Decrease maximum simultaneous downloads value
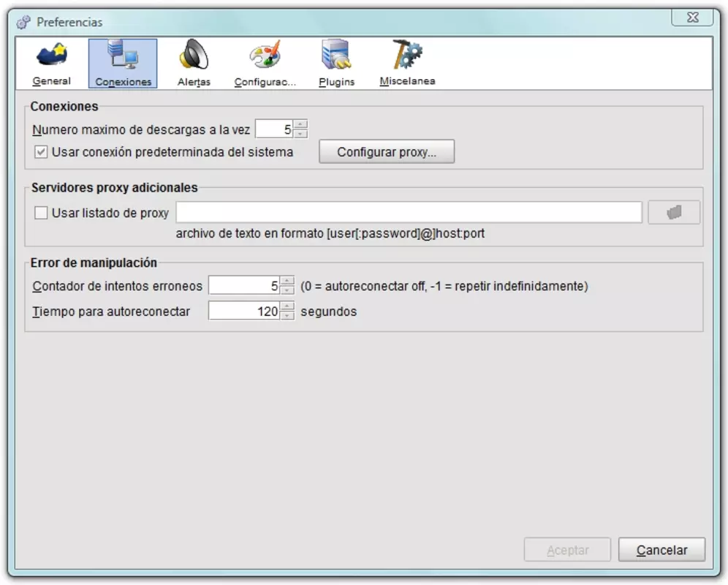Image resolution: width=728 pixels, height=585 pixels. (x=301, y=133)
